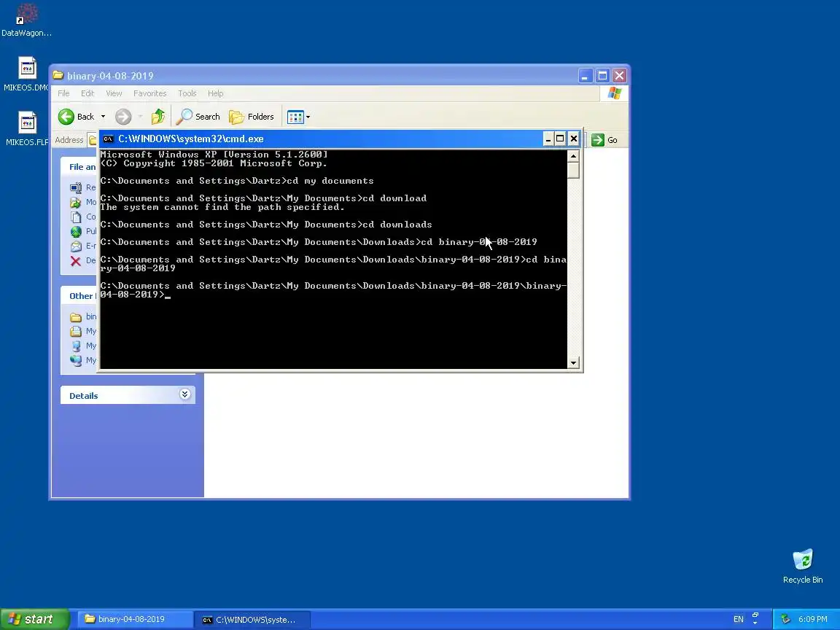Viewport: 840px width, 630px height.
Task: Close the cmd.exe window
Action: pyautogui.click(x=574, y=139)
